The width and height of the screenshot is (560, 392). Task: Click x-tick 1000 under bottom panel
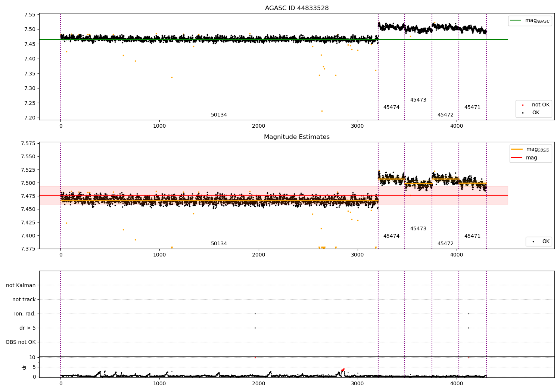[x=159, y=384]
